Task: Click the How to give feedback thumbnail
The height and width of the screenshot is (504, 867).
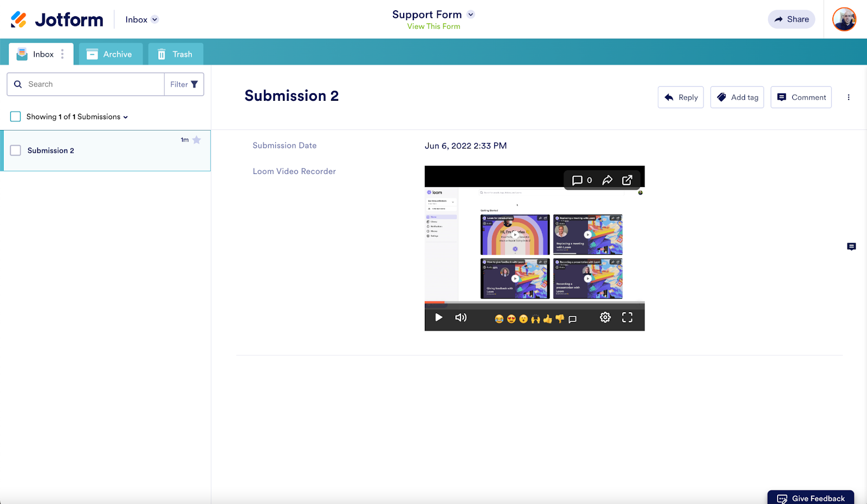Action: pyautogui.click(x=515, y=279)
